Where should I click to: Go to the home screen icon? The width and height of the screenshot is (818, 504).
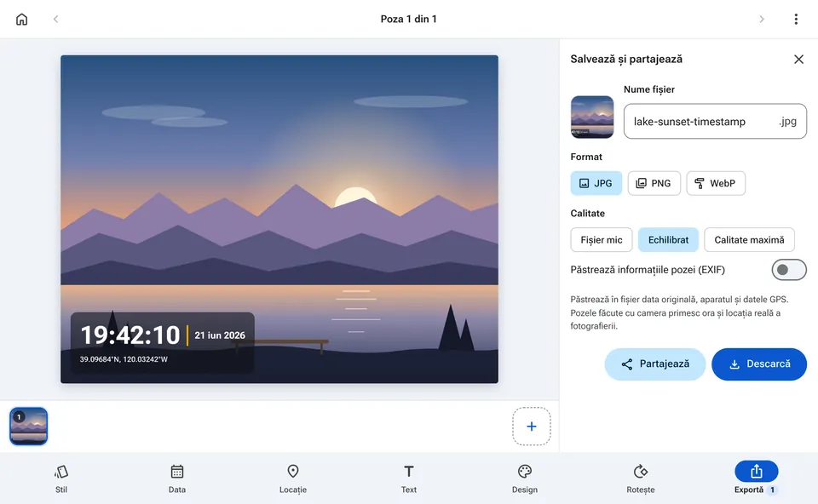coord(21,20)
